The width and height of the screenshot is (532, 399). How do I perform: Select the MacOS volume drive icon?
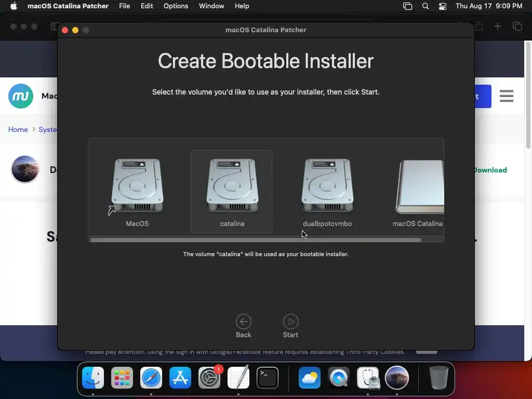(x=137, y=185)
